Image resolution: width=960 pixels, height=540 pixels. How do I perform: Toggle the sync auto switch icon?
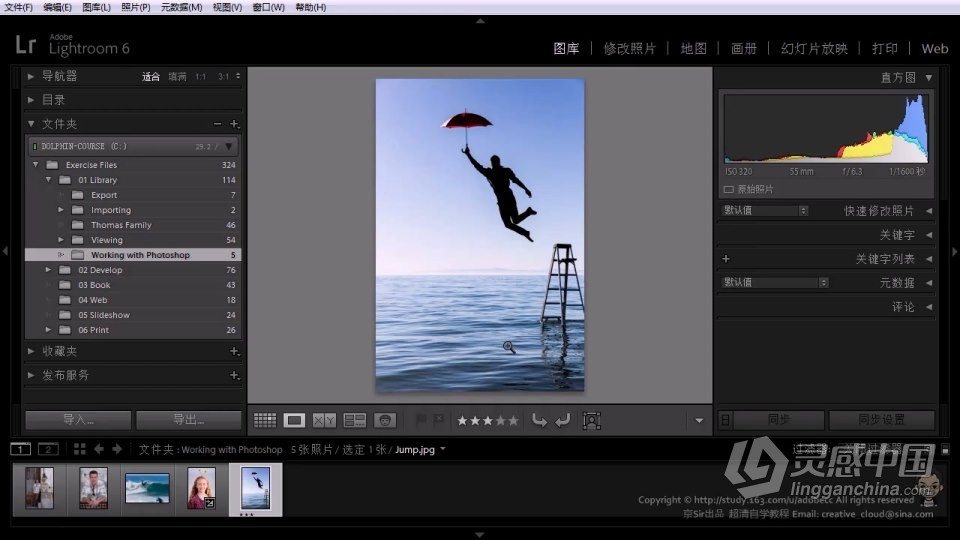726,420
